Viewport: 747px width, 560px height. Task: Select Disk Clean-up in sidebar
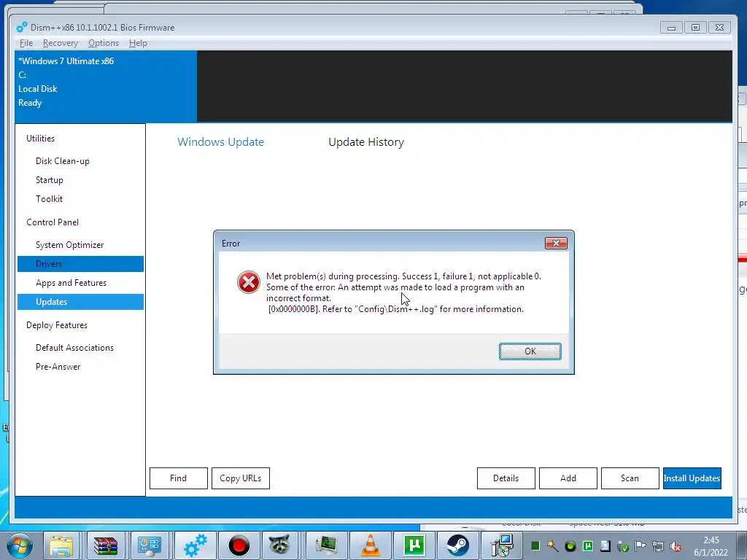point(63,161)
